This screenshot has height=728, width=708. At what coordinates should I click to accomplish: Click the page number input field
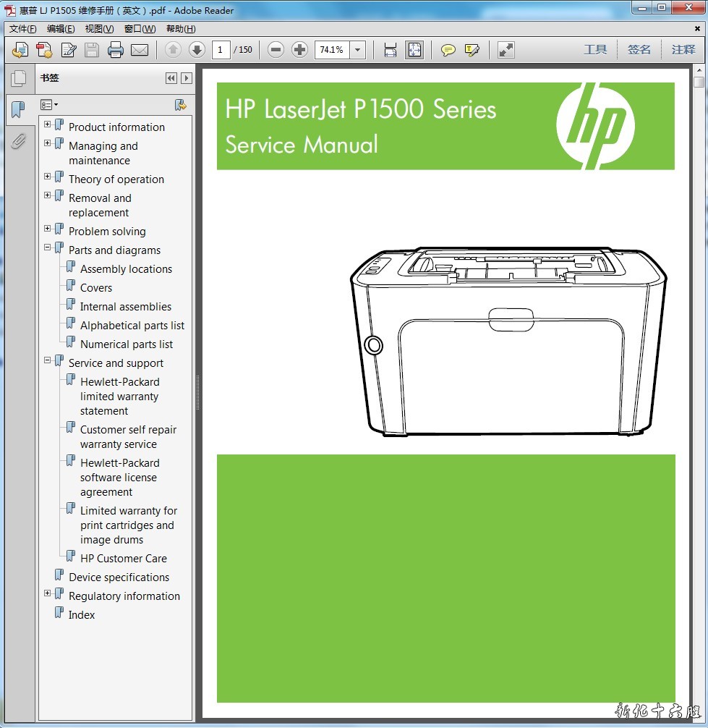pos(221,50)
